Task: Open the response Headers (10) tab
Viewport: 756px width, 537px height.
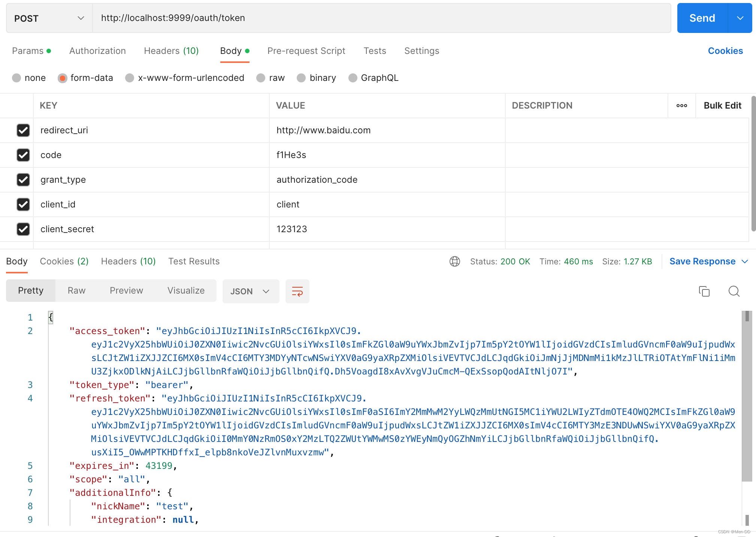Action: [x=128, y=261]
